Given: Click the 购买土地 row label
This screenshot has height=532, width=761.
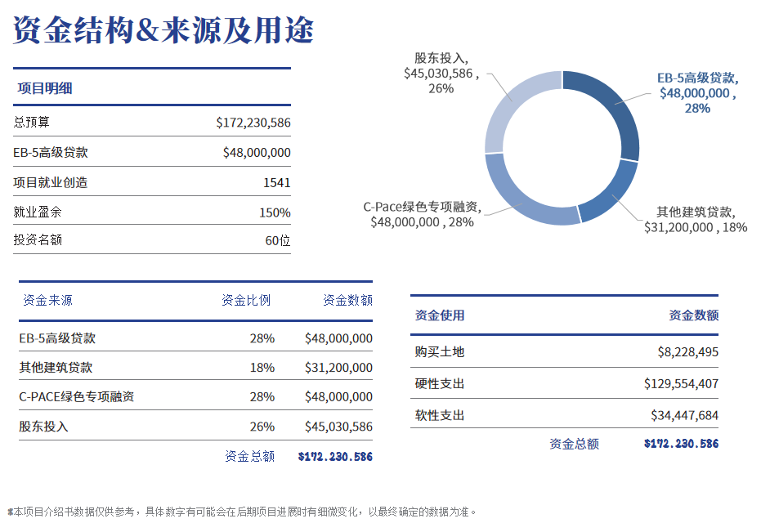Looking at the screenshot, I should tap(440, 352).
